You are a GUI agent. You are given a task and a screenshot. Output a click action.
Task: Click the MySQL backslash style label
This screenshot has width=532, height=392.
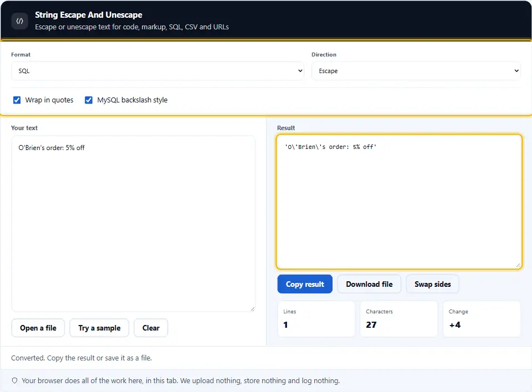[132, 100]
